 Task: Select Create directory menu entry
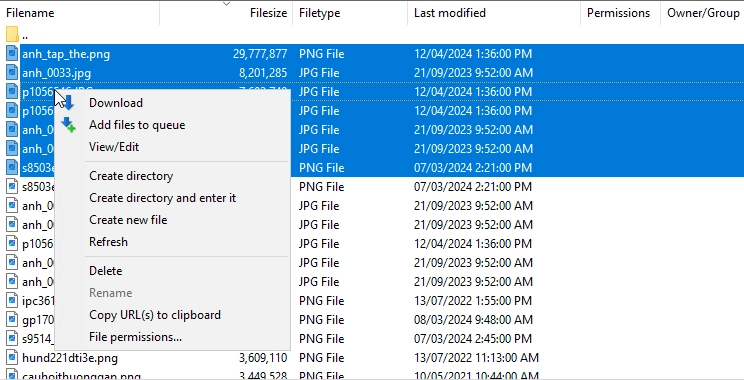[x=131, y=176]
